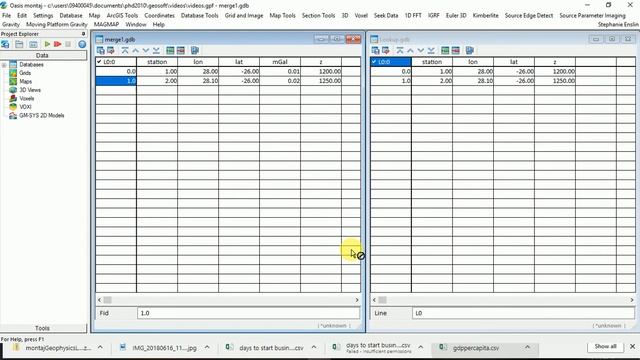The width and height of the screenshot is (640, 360).
Task: Click Show all downloads button
Action: pyautogui.click(x=605, y=347)
